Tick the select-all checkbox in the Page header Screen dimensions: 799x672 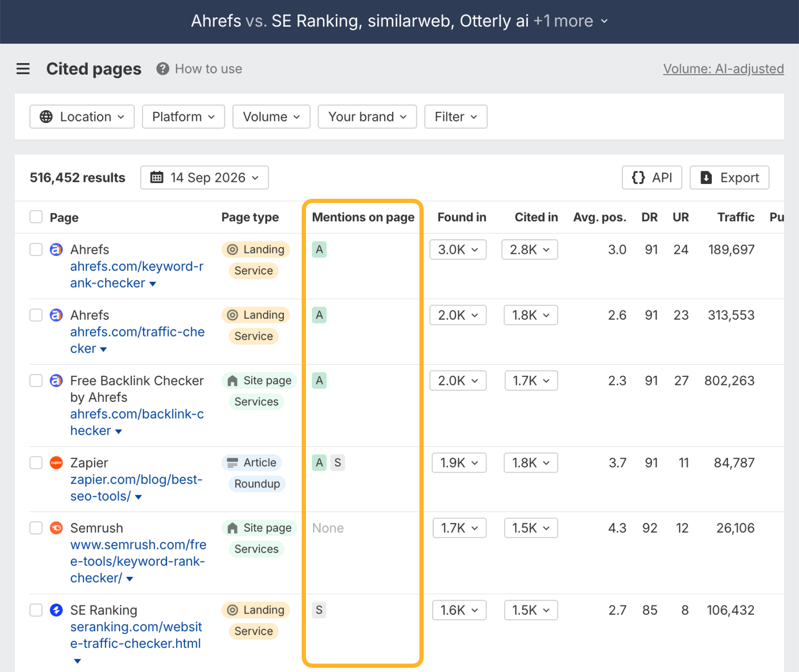coord(36,217)
